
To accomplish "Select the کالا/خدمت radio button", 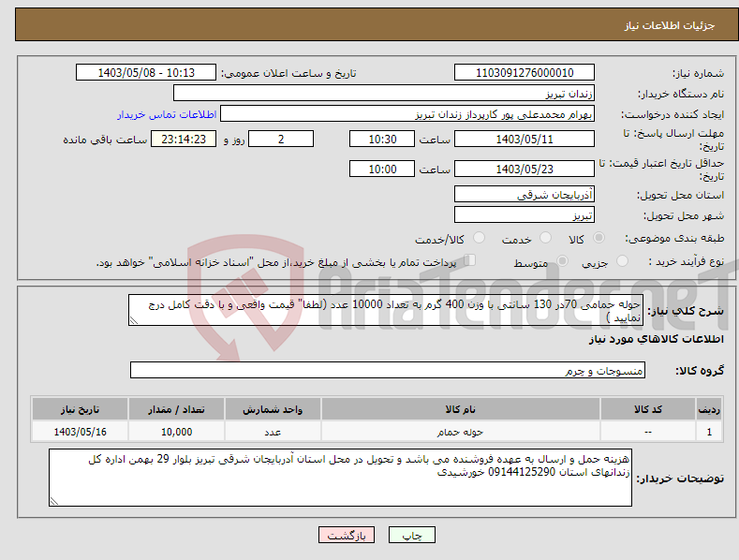I will tap(479, 238).
